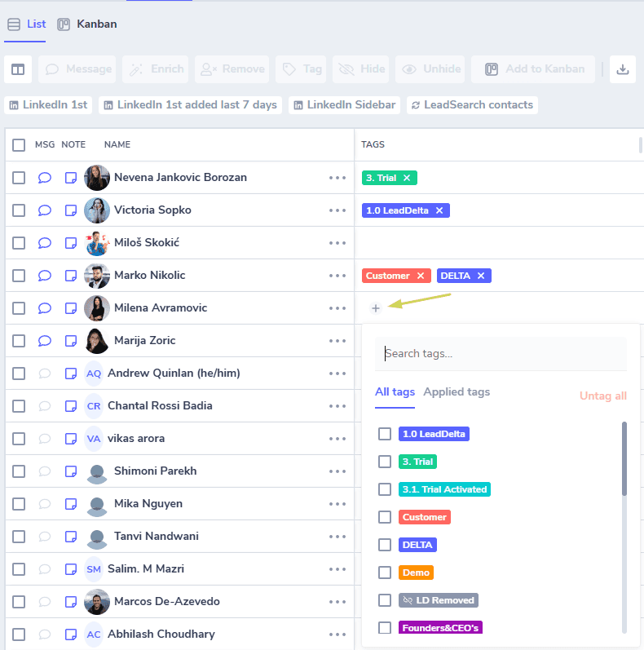Open the column layout icon button

(18, 69)
